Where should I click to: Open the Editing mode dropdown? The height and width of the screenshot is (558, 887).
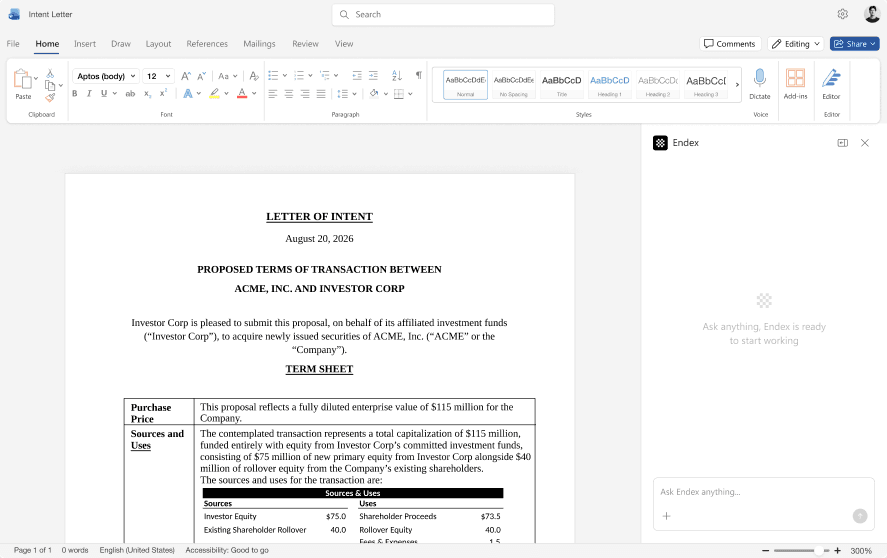796,44
